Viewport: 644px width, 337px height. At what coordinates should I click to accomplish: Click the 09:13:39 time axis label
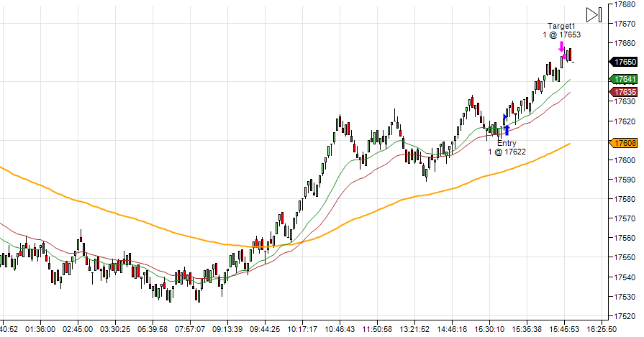(227, 329)
